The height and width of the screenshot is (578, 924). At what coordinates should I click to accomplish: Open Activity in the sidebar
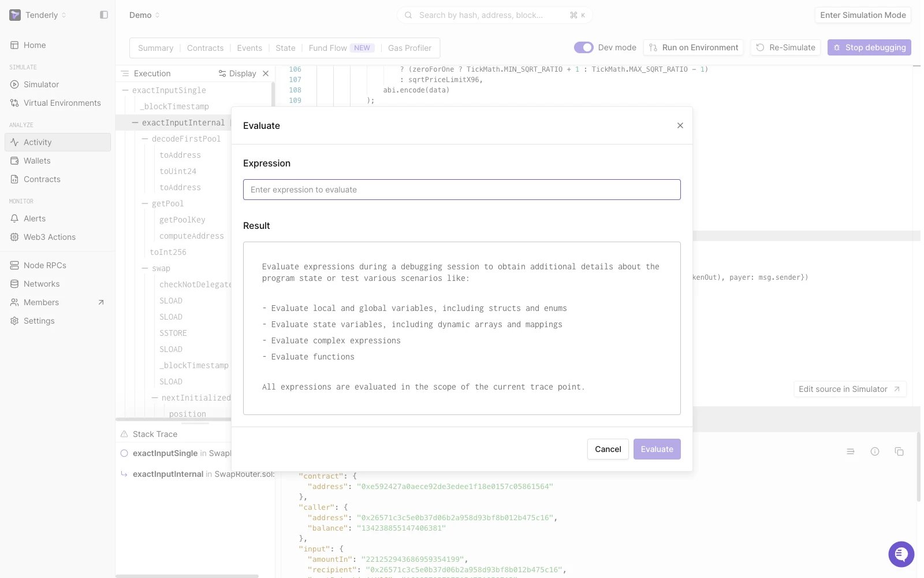click(x=58, y=142)
